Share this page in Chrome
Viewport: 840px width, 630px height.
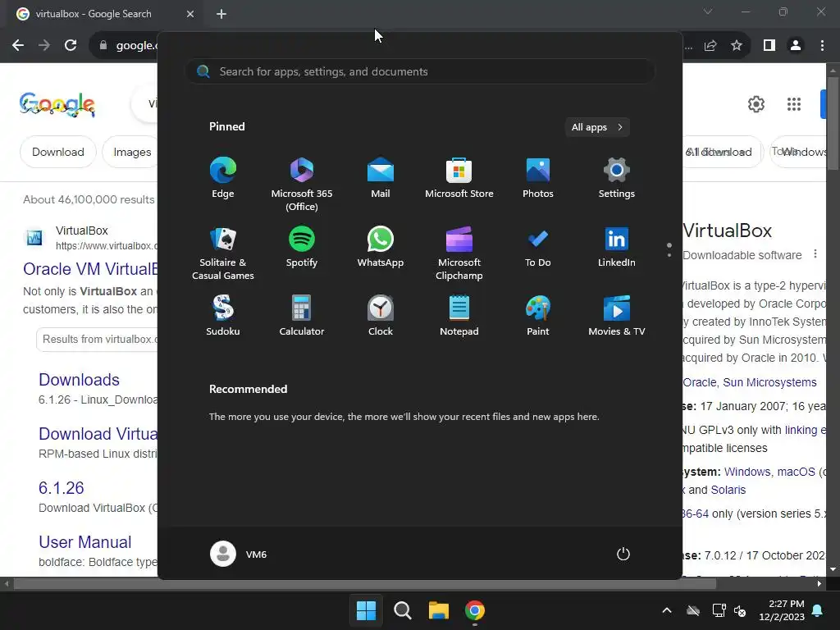tap(710, 46)
